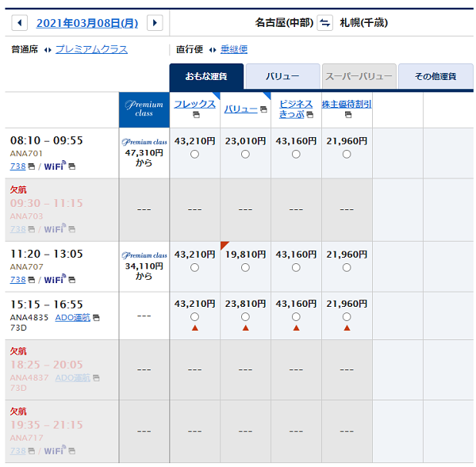
Task: Open popup icon beside ビジネスきっぷ header
Action: tap(310, 115)
